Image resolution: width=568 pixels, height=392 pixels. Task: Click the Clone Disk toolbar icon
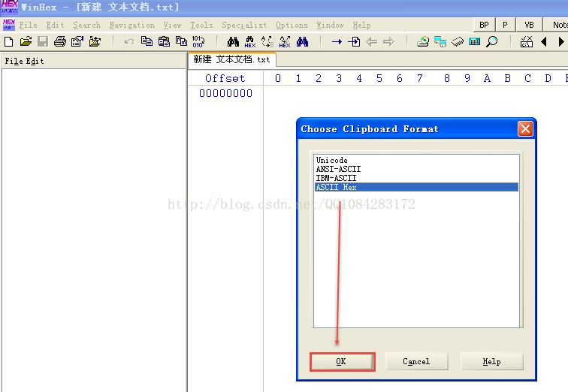[x=440, y=42]
